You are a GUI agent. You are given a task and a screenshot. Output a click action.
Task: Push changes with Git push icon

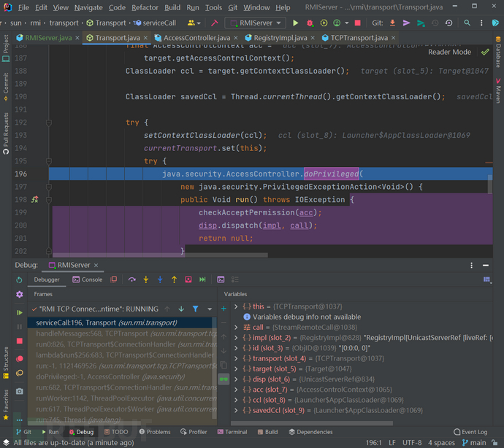(421, 23)
